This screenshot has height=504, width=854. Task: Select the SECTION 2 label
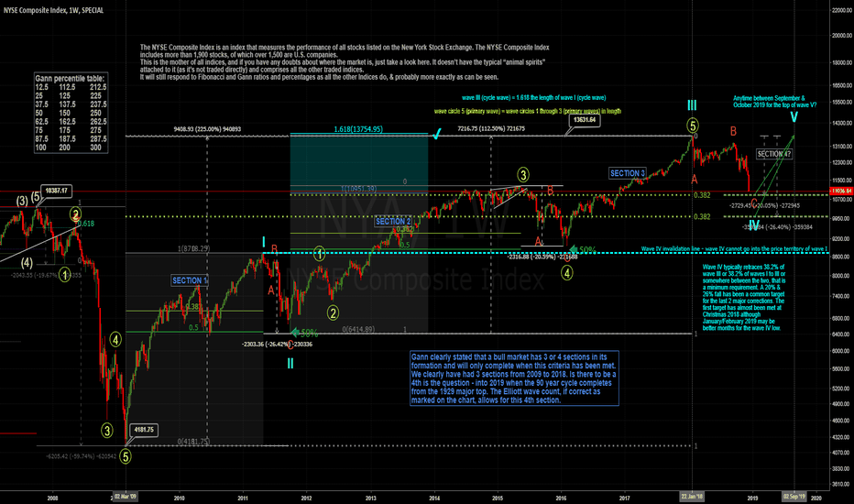click(x=393, y=221)
